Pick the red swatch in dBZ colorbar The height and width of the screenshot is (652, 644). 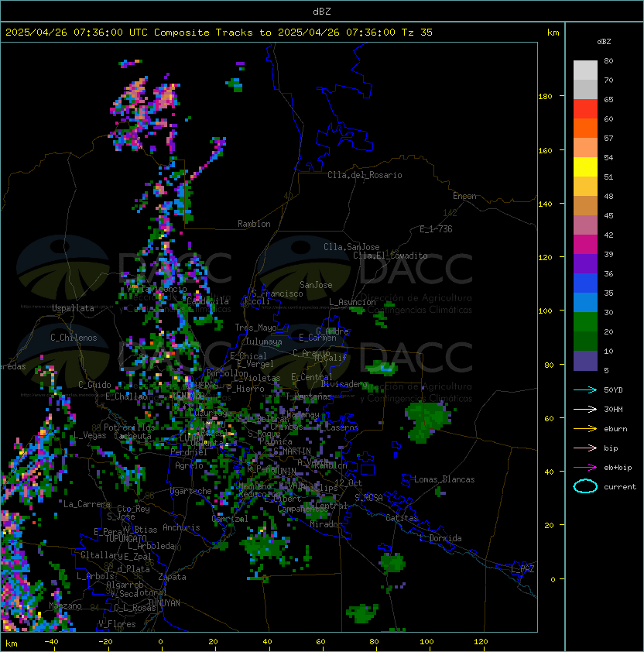tap(585, 109)
